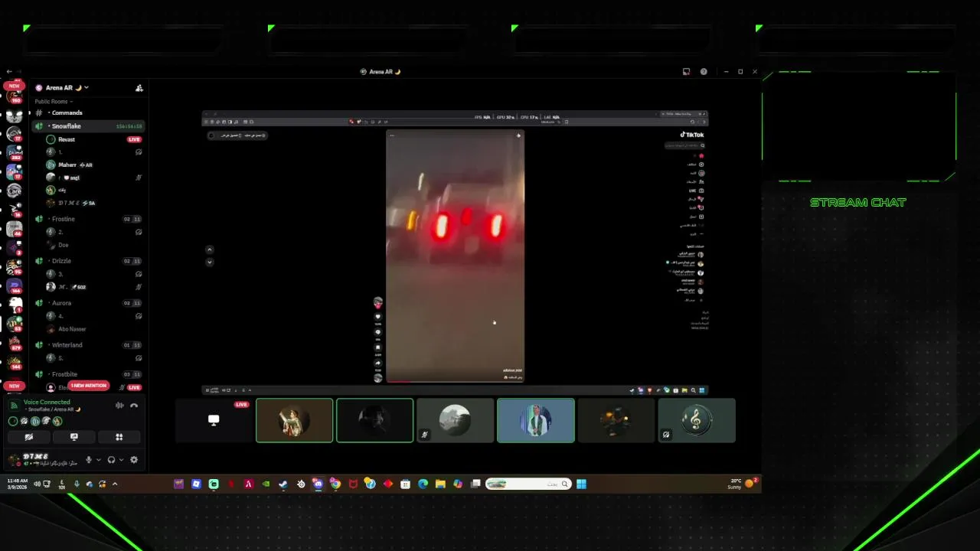Screen dimensions: 980x551
Task: Open headphone output options dropdown
Action: [x=121, y=460]
